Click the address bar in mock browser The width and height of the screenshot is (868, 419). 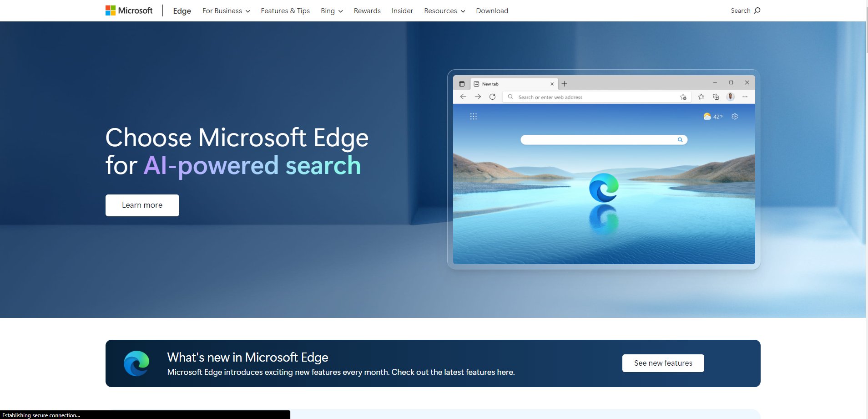(x=596, y=97)
